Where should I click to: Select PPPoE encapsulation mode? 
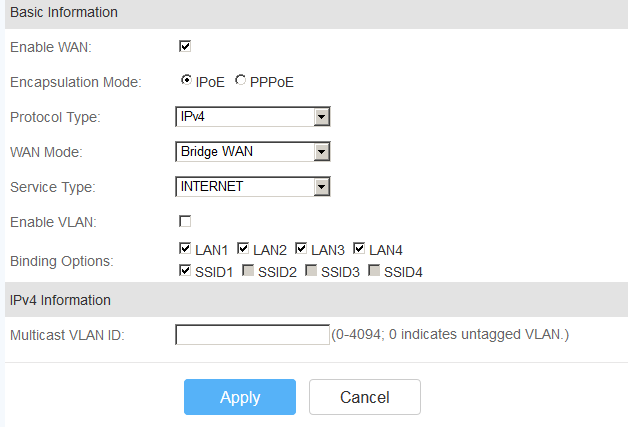point(240,80)
